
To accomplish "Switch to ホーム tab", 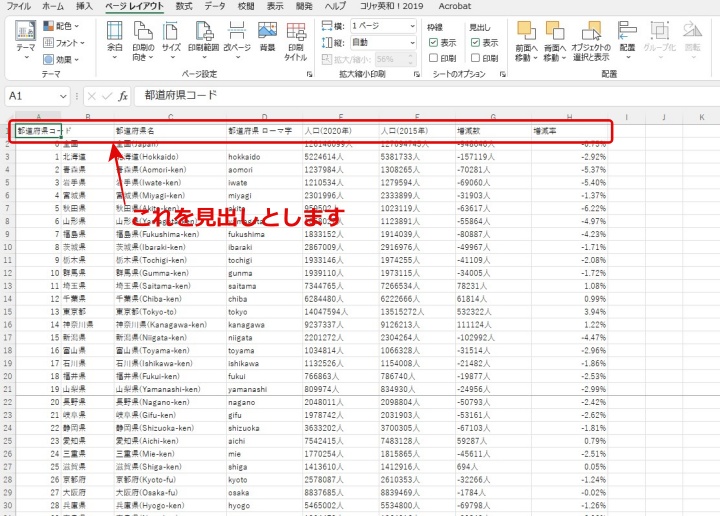I will (53, 6).
